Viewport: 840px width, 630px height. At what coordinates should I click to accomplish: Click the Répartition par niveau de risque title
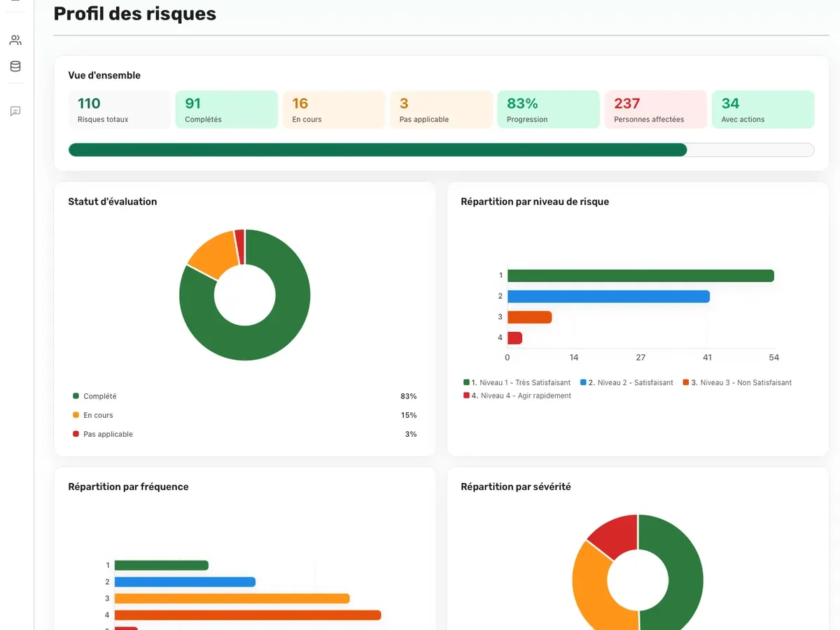535,202
